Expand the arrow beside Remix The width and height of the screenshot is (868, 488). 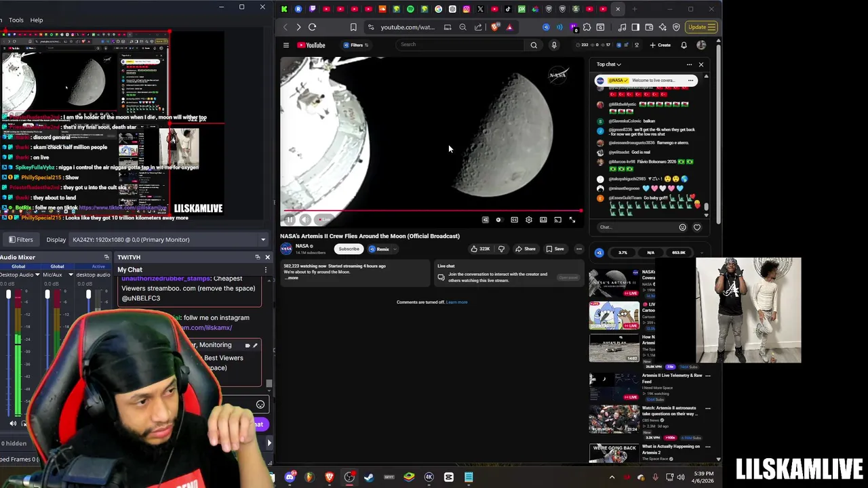[395, 249]
